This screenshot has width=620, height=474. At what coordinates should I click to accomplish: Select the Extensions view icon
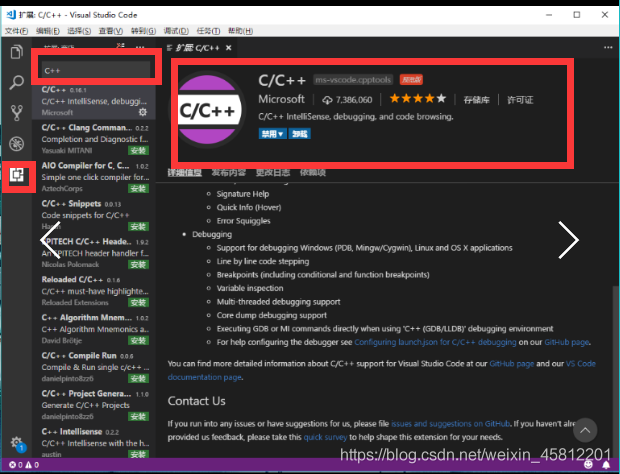[x=17, y=174]
